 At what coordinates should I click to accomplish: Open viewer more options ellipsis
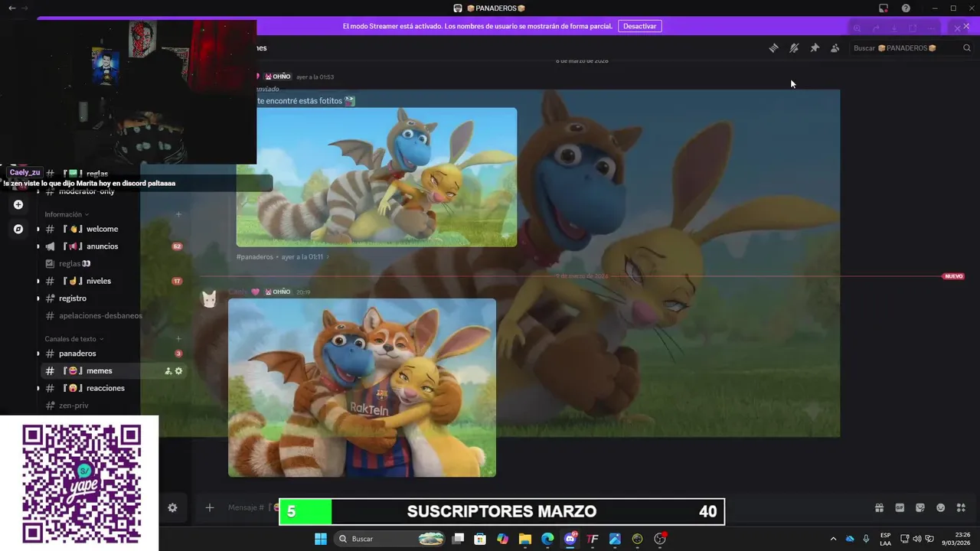pos(930,28)
